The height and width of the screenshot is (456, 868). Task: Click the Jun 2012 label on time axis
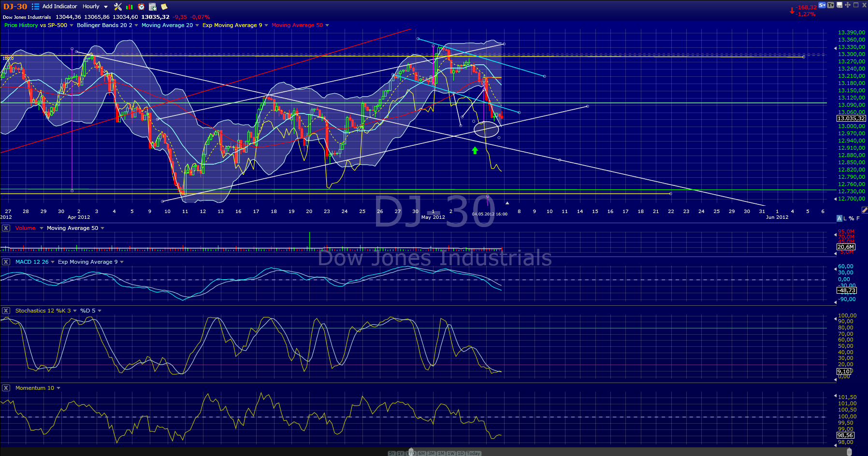pos(777,217)
